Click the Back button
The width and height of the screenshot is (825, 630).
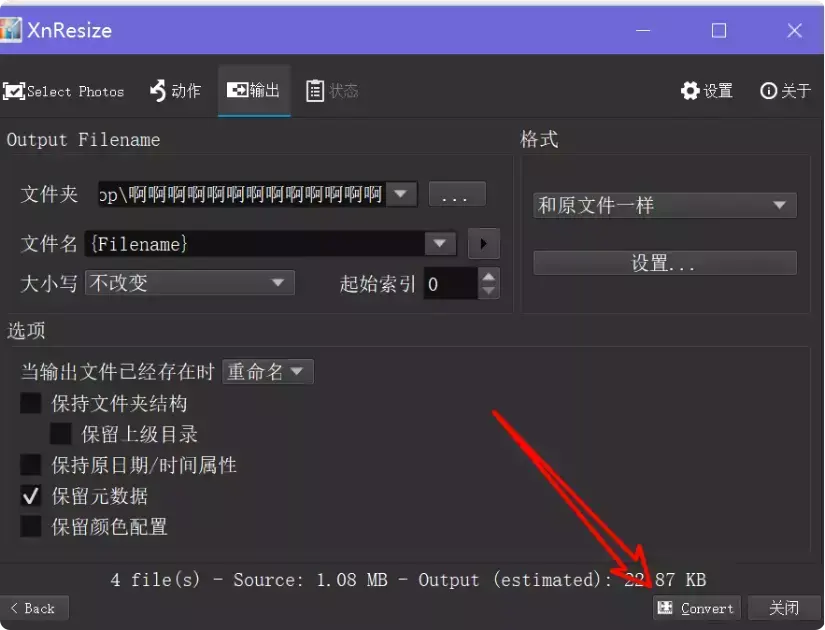(x=34, y=607)
